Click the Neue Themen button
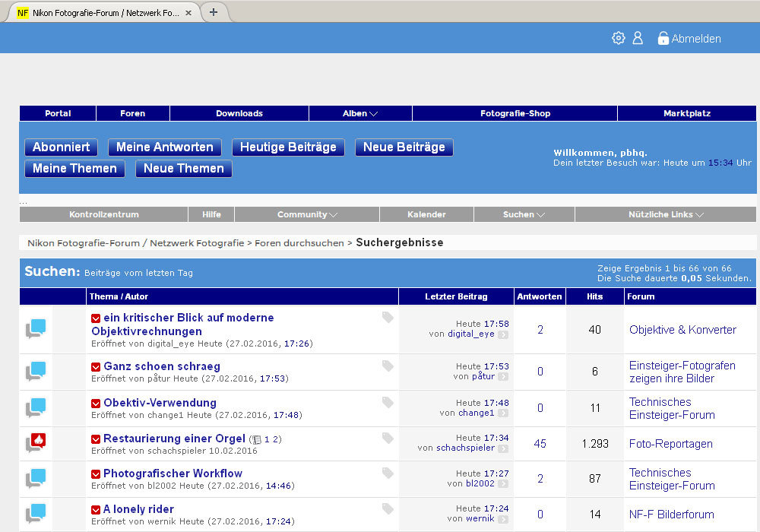 [x=184, y=169]
